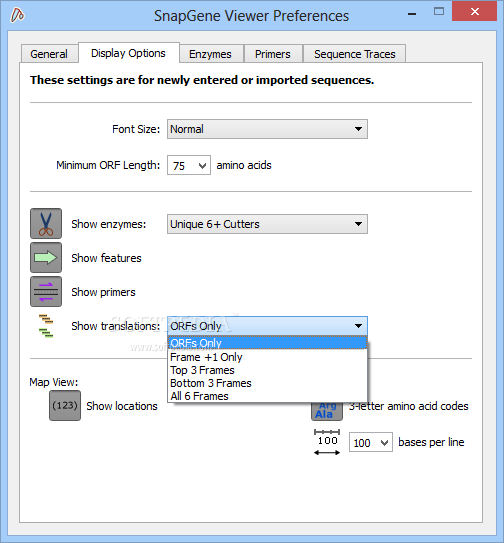Screen dimensions: 504x543
Task: Switch to the General tab
Action: point(49,54)
